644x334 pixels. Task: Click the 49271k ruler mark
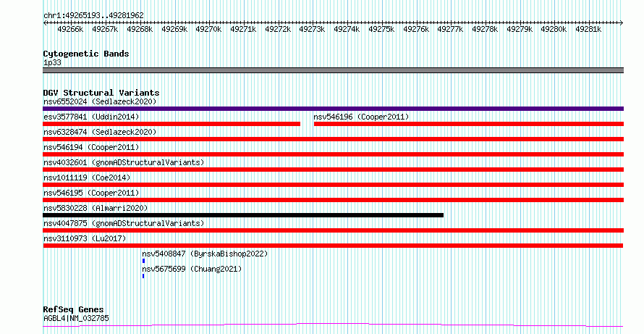[244, 29]
